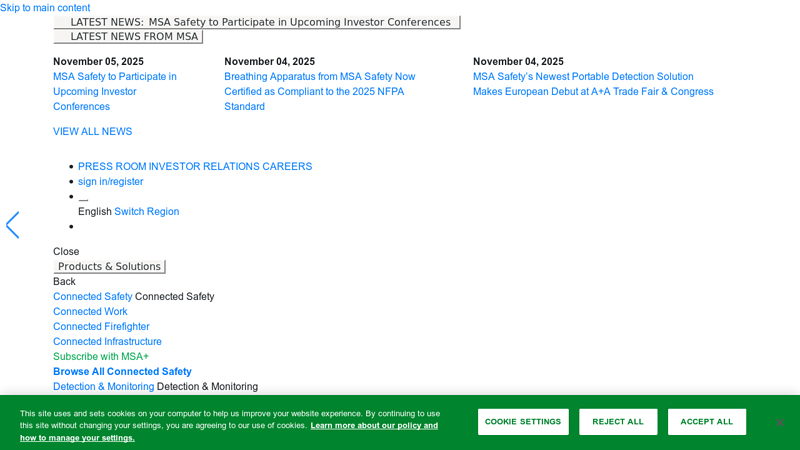Click the English language label
The width and height of the screenshot is (800, 450).
click(94, 211)
